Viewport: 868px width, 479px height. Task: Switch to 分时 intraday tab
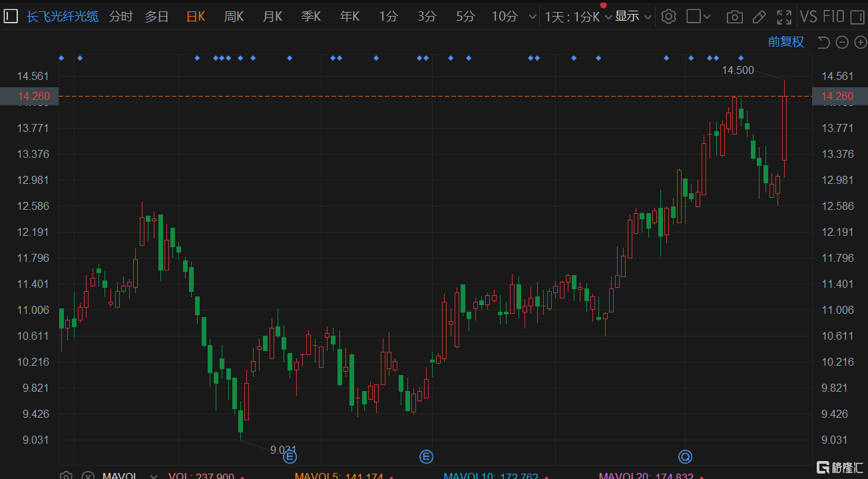120,16
